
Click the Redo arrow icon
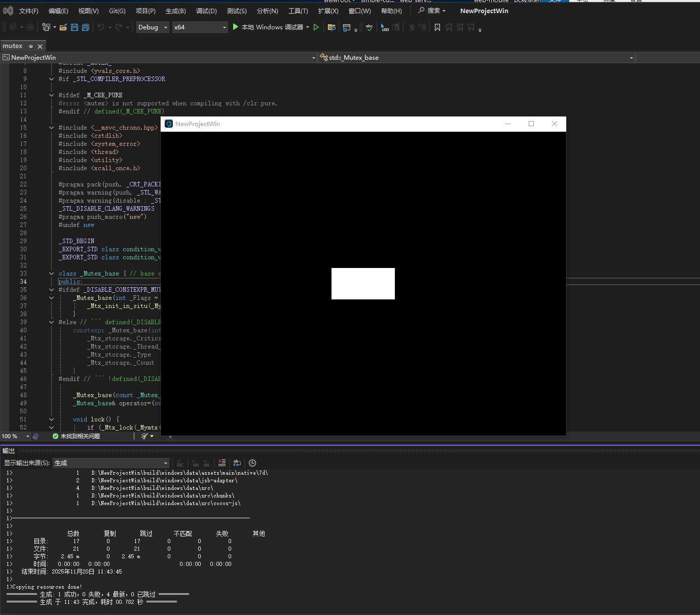click(x=119, y=27)
